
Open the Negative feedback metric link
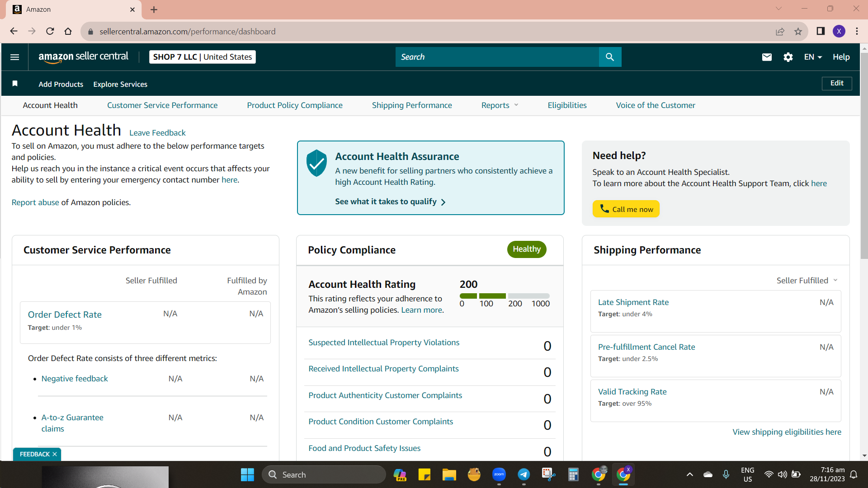pos(75,379)
